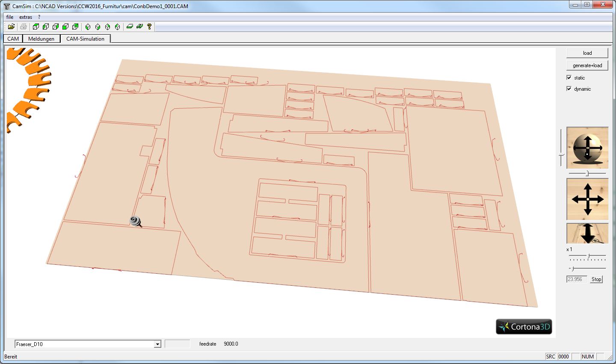Image resolution: width=616 pixels, height=364 pixels.
Task: Open the extras menu
Action: [25, 17]
